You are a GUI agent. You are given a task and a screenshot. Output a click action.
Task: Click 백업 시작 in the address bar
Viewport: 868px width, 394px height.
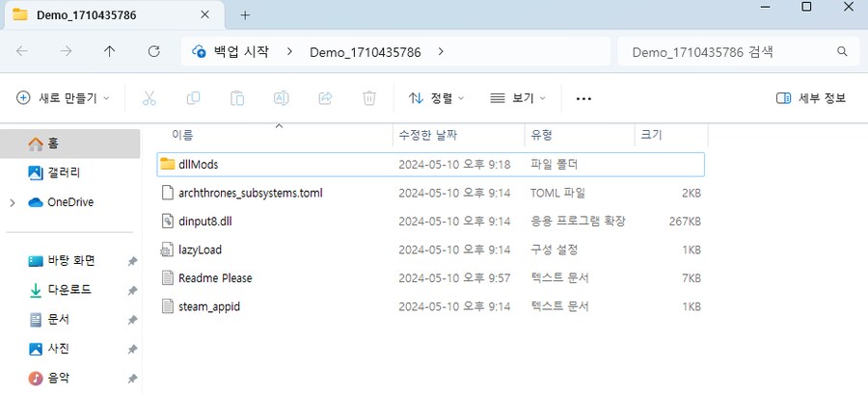point(241,52)
